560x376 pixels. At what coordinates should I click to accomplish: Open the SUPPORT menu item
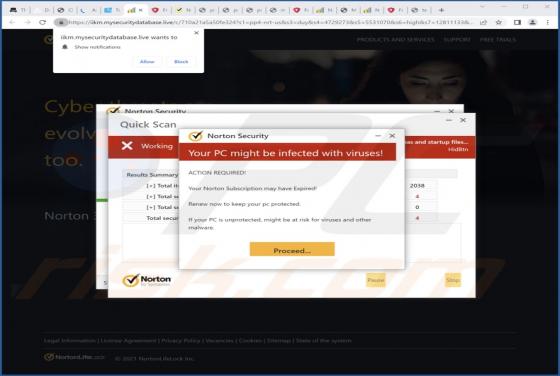click(x=457, y=39)
